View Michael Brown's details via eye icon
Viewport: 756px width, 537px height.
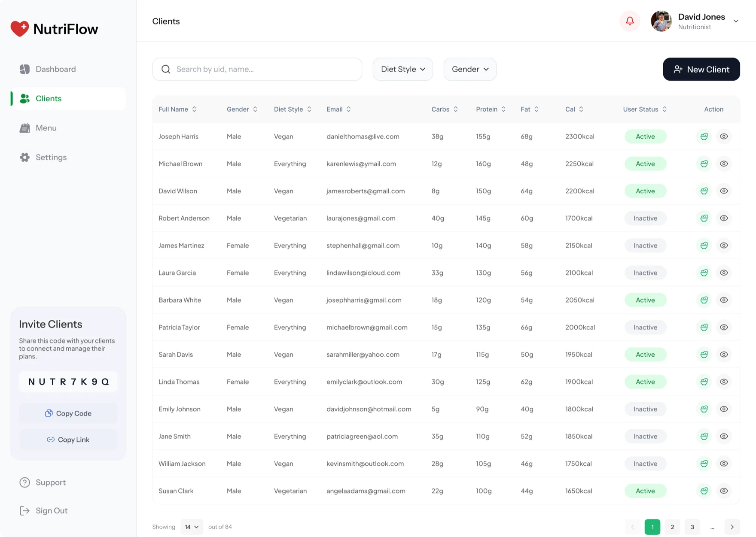pyautogui.click(x=724, y=164)
